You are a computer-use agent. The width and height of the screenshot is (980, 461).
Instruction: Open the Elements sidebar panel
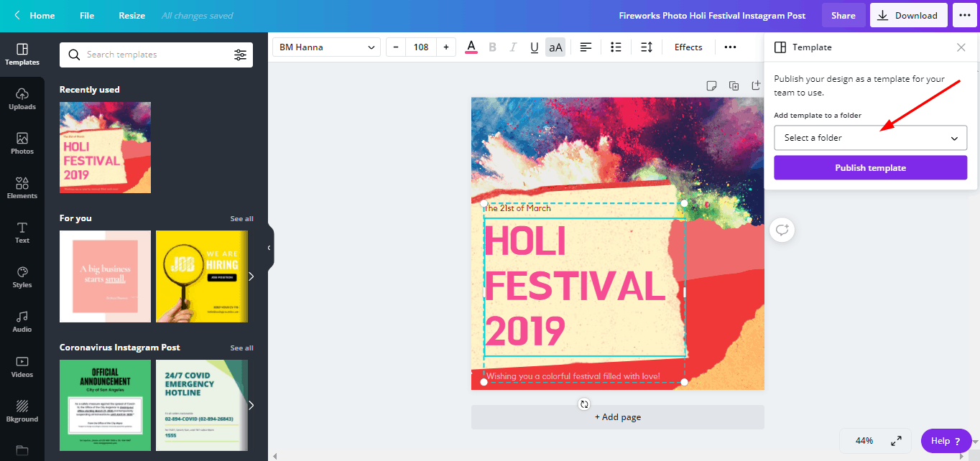pos(22,187)
